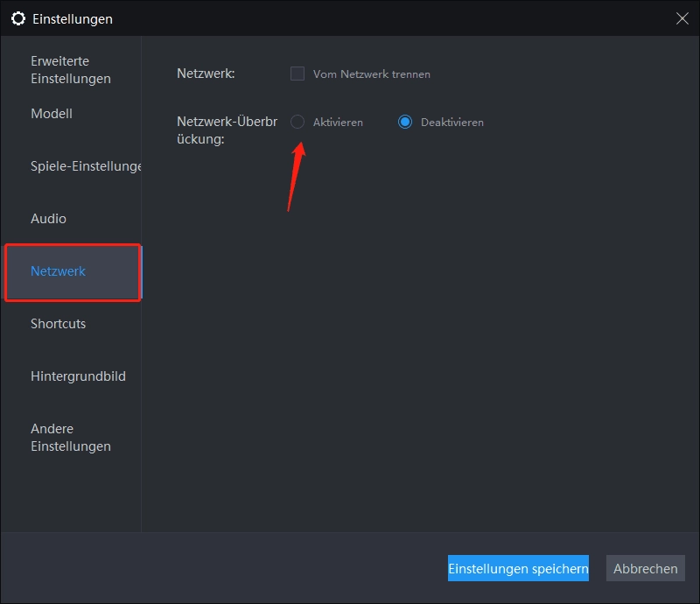This screenshot has width=700, height=604.
Task: Close the Einstellungen dialog
Action: tap(682, 18)
